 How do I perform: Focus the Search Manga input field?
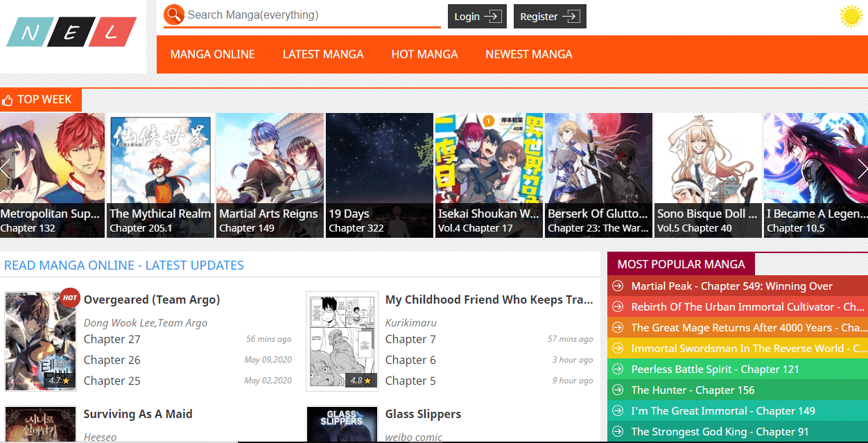pos(313,15)
